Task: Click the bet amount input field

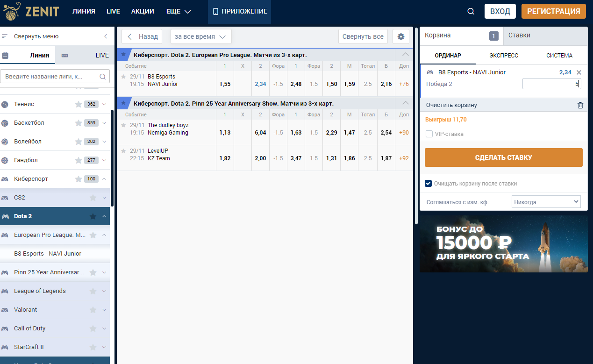Action: [x=551, y=84]
